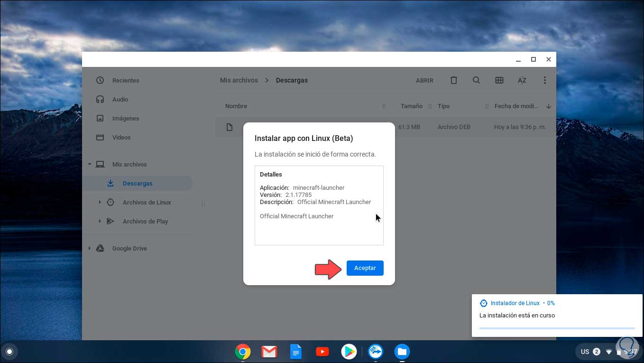
Task: Open YouTube from the shelf
Action: coord(322,352)
